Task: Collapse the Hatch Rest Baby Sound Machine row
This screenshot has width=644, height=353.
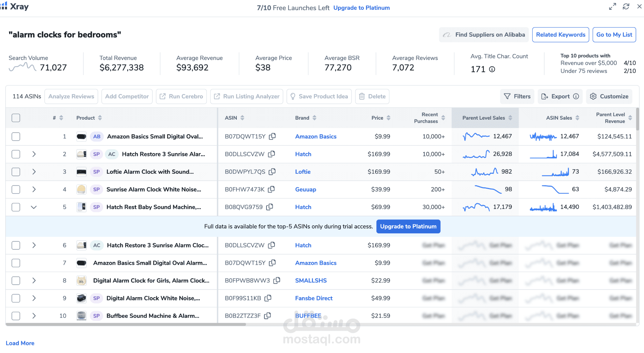Action: 34,207
